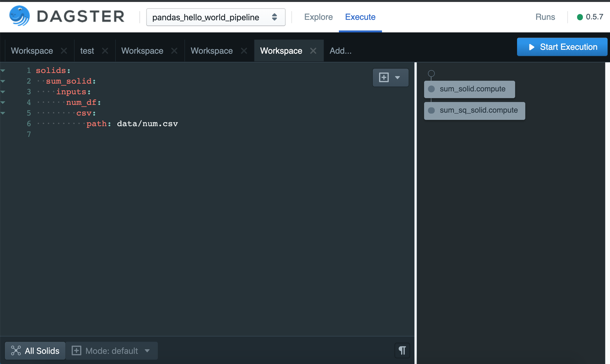This screenshot has width=610, height=364.
Task: Click the hollow circle atop the execution plan
Action: pyautogui.click(x=431, y=73)
